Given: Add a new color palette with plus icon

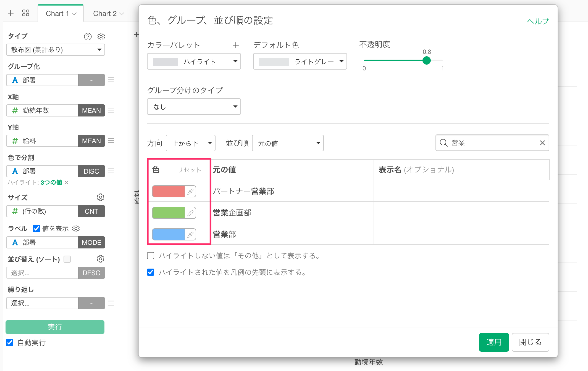Looking at the screenshot, I should tap(236, 45).
